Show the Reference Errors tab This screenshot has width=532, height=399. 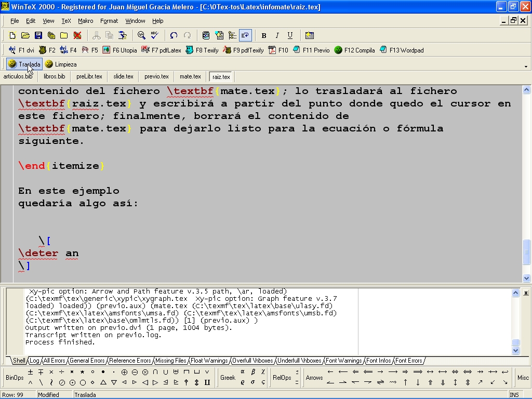tap(130, 361)
